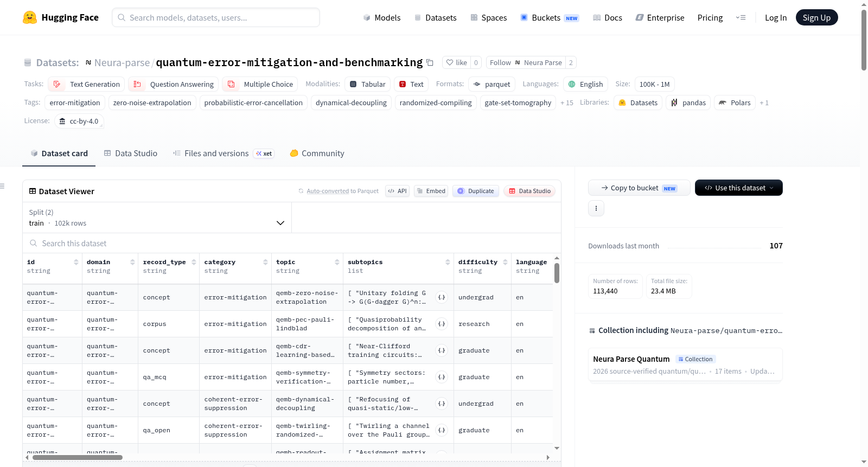Click the Text Generation task tag
The image size is (868, 467).
click(87, 84)
